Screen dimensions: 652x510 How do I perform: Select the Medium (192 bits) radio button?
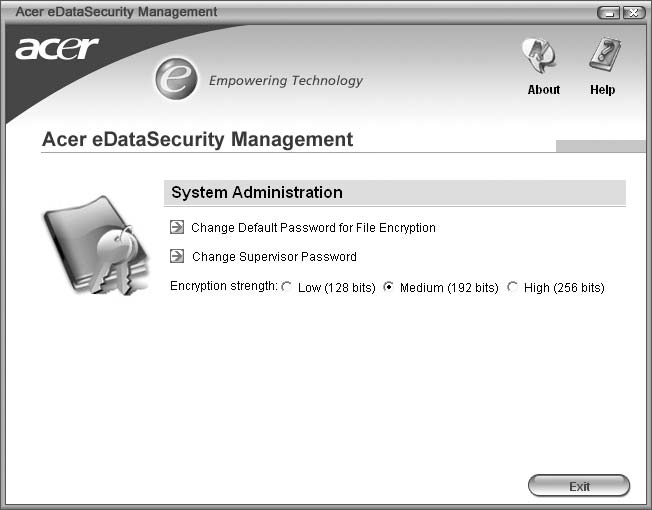click(x=388, y=287)
